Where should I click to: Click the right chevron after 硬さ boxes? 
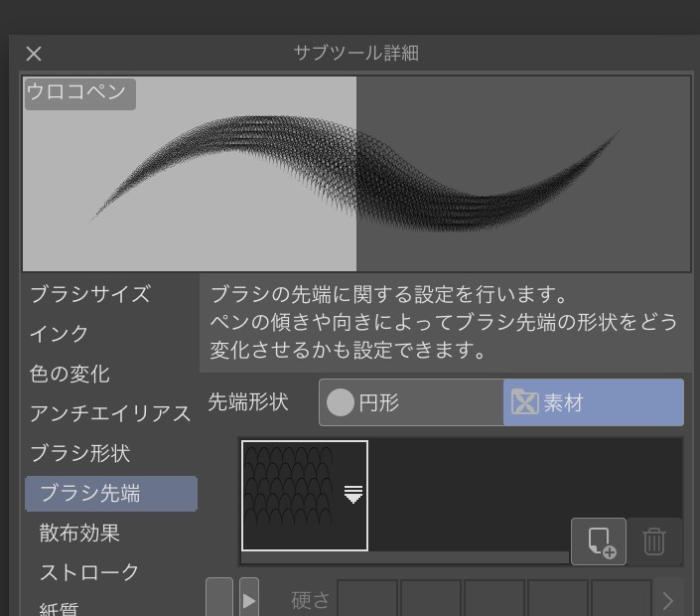pyautogui.click(x=668, y=600)
